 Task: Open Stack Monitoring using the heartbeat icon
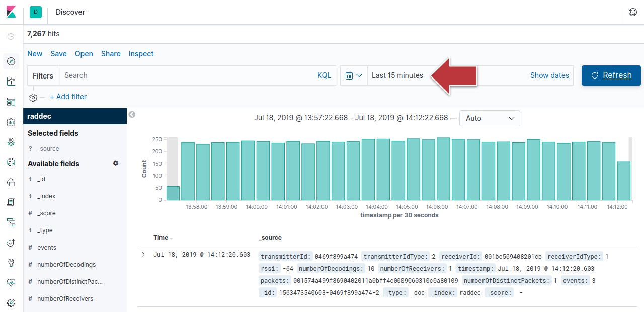coord(11,283)
